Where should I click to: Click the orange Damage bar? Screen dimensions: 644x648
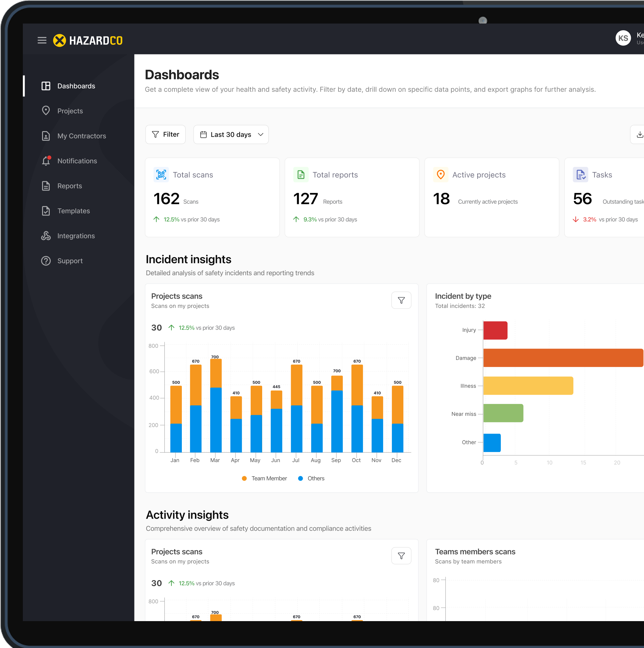(563, 358)
